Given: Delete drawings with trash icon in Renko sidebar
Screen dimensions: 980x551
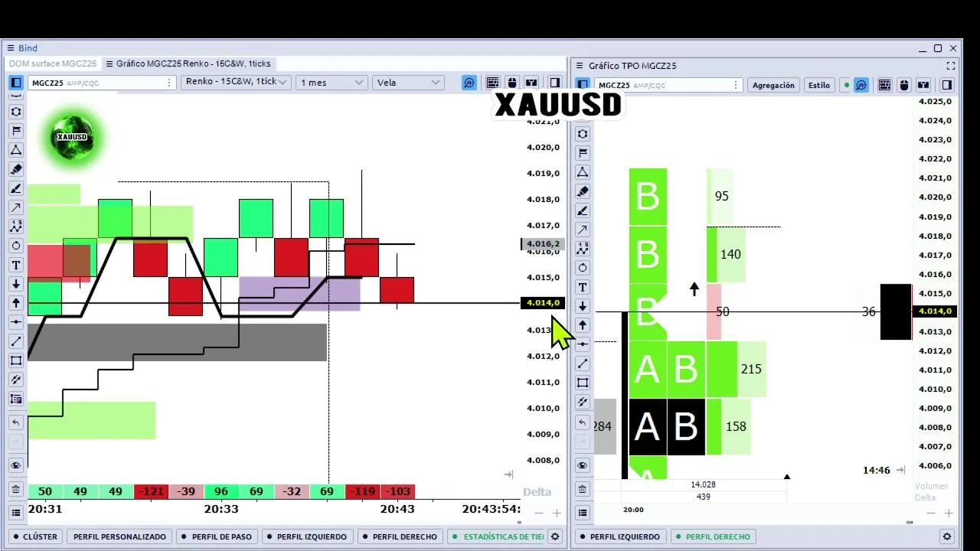Looking at the screenshot, I should tap(16, 489).
